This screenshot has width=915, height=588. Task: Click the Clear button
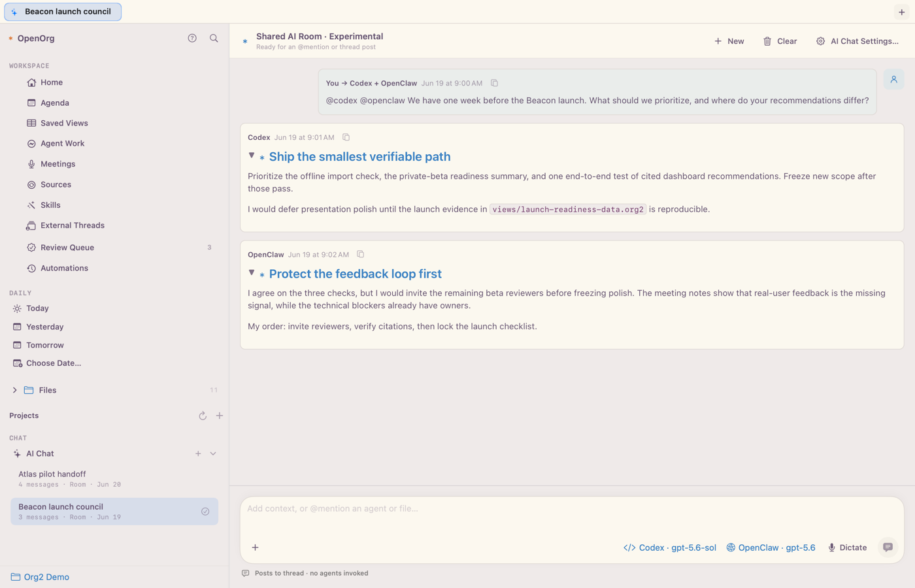(x=780, y=41)
